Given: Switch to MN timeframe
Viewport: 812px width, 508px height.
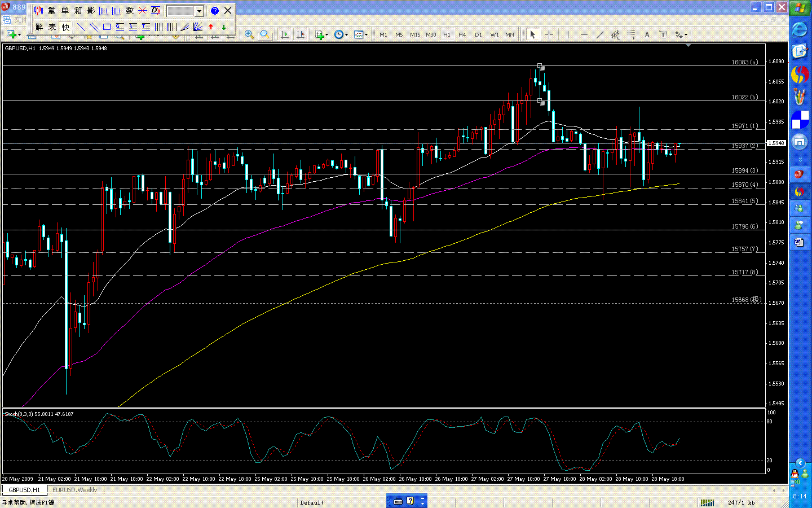Looking at the screenshot, I should click(510, 34).
